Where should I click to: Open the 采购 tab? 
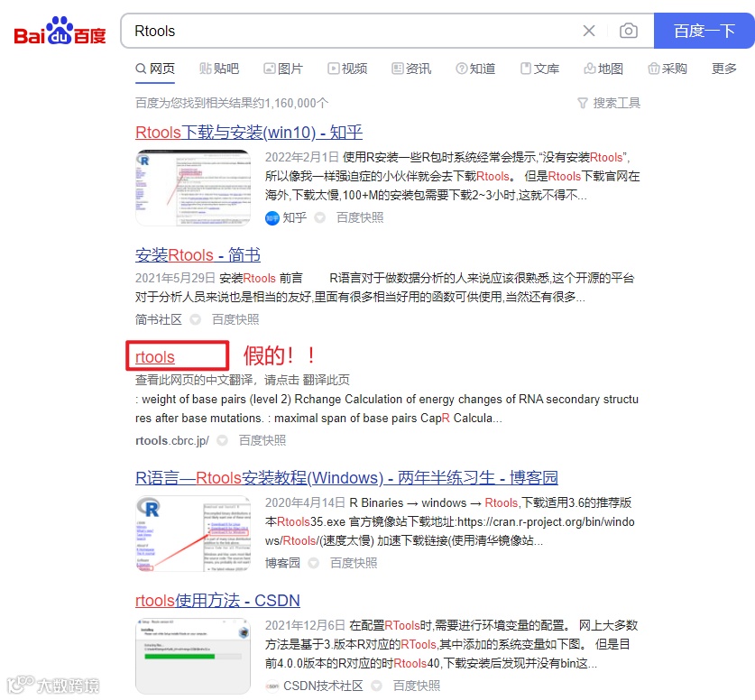point(668,69)
